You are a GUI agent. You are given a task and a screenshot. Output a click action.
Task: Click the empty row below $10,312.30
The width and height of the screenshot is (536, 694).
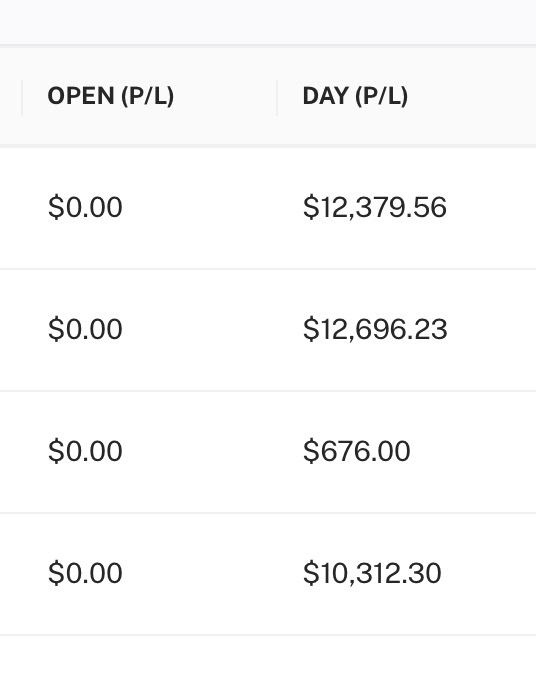pyautogui.click(x=268, y=665)
